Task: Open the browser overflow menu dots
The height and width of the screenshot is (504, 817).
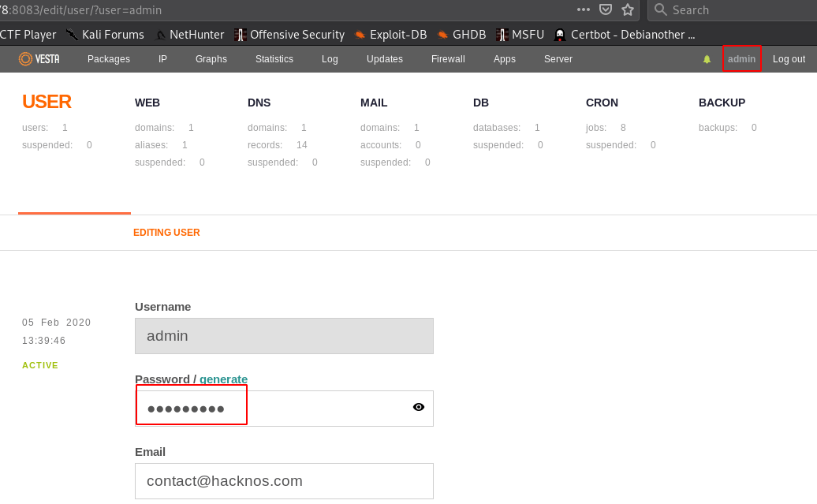Action: click(x=583, y=9)
